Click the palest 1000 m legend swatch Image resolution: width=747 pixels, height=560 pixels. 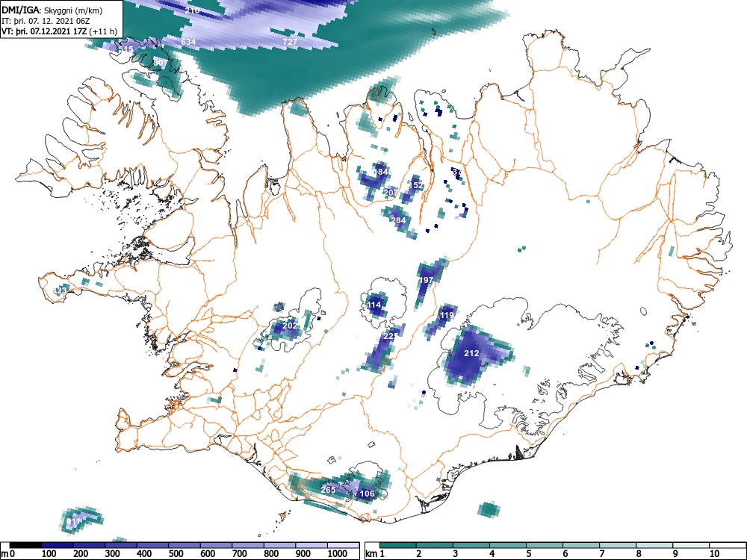point(343,545)
